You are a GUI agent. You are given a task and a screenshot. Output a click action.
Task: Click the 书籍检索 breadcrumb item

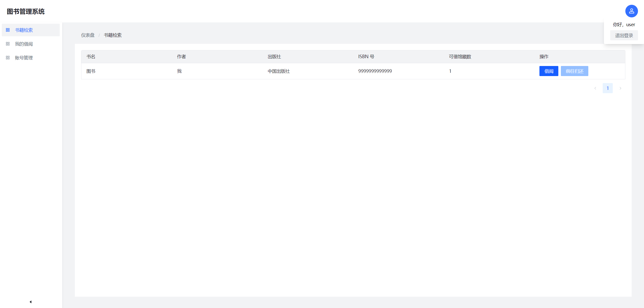(113, 35)
